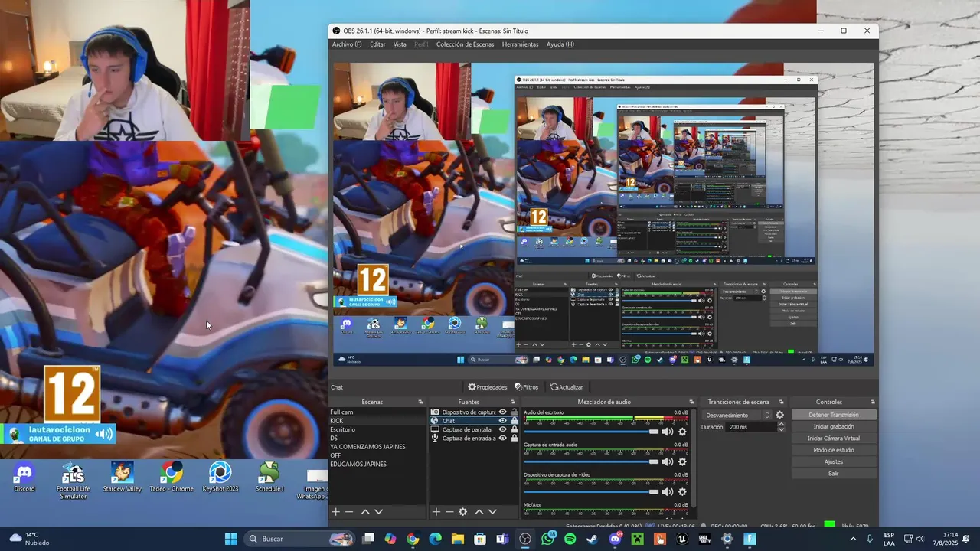Open the Archivo menu
The width and height of the screenshot is (980, 551).
coord(347,44)
